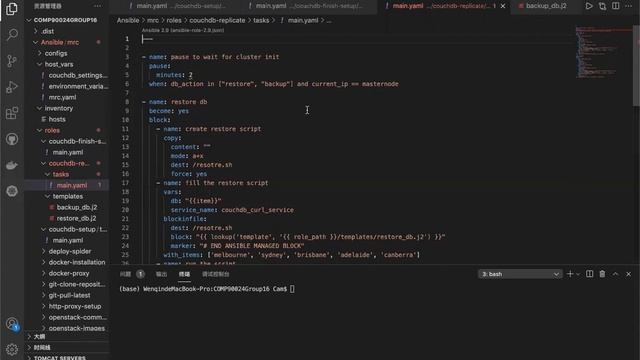Close the couchdb-replicate main.yaml tab

tap(503, 6)
